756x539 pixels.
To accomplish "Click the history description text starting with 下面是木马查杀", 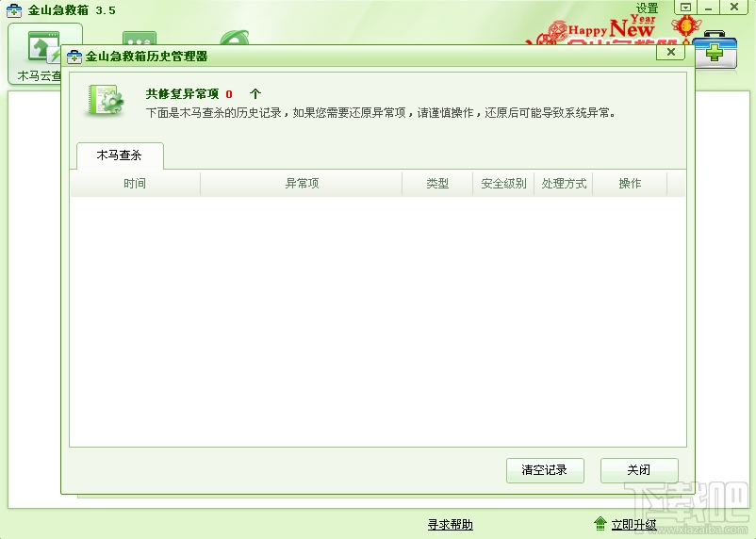I will (x=381, y=113).
